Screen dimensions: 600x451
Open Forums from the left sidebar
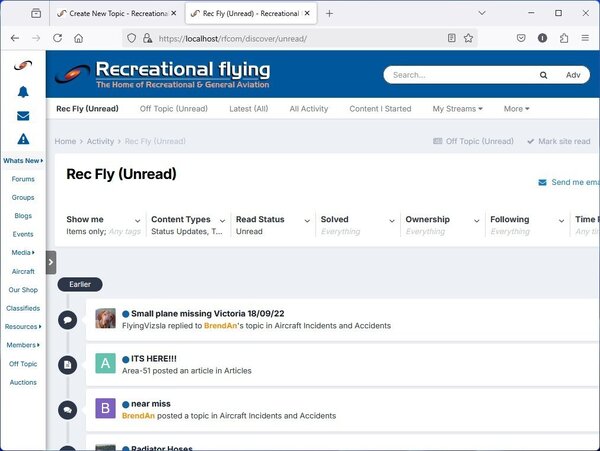pos(22,179)
